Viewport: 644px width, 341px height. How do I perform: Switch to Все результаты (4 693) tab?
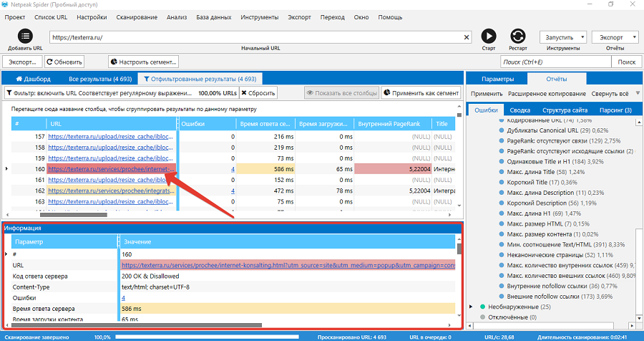[100, 79]
